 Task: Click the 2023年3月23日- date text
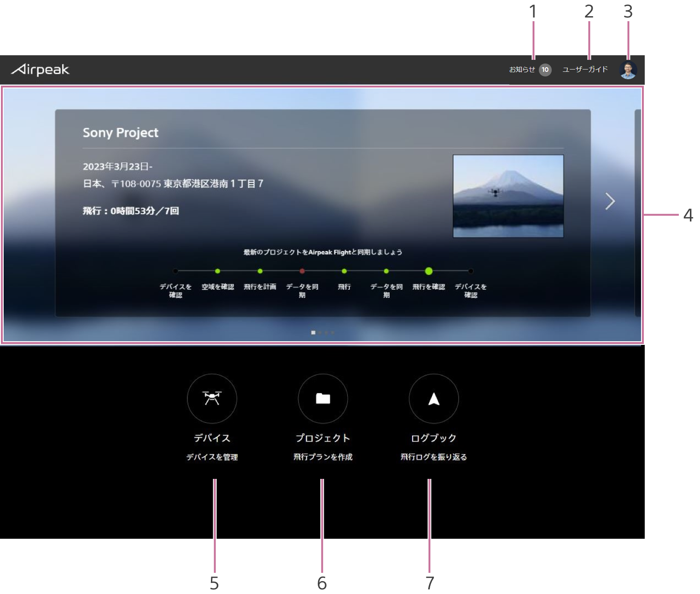(117, 167)
